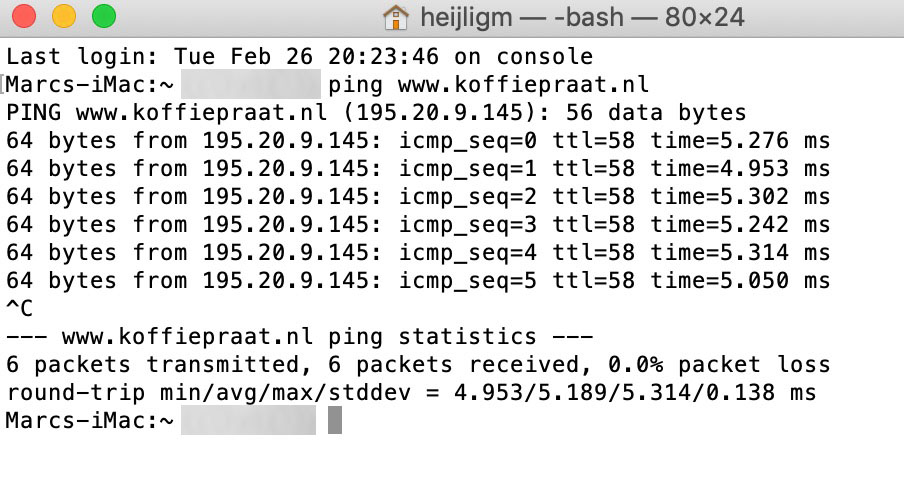Click the ping reply line showing icmp_seq=2
904x482 pixels.
click(418, 197)
